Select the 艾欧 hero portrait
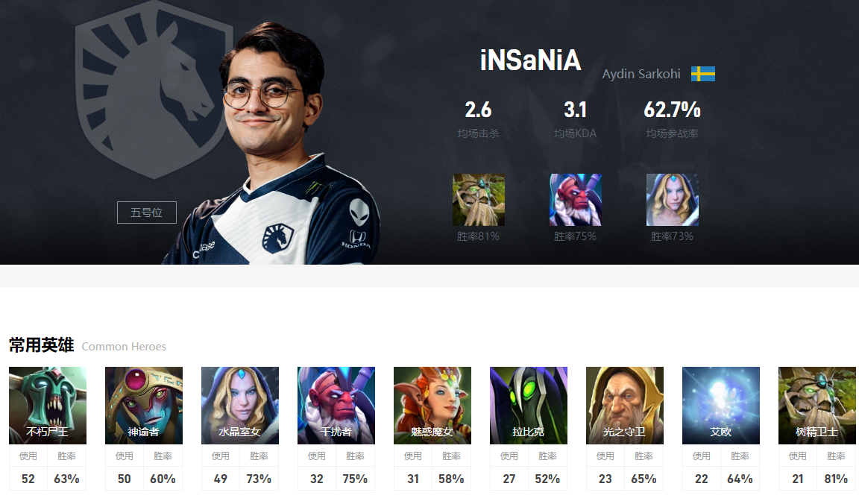 (x=721, y=406)
